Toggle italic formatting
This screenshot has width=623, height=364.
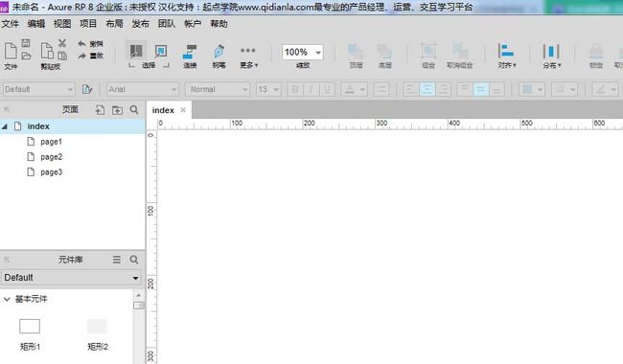[311, 89]
